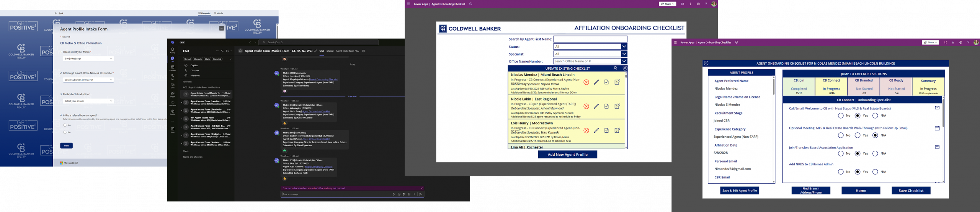This screenshot has width=980, height=212.
Task: Open the Specialist dropdown on Affiliation Checklist
Action: (x=590, y=54)
